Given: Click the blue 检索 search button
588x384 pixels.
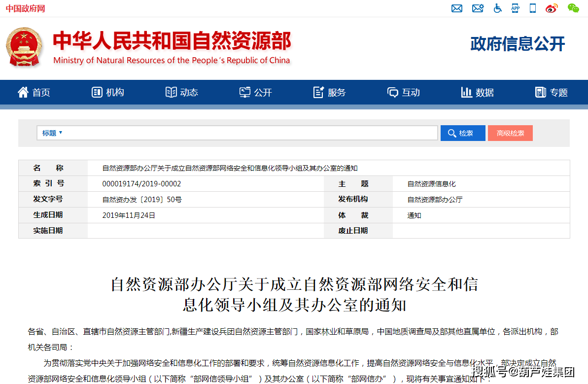Looking at the screenshot, I should coord(462,133).
